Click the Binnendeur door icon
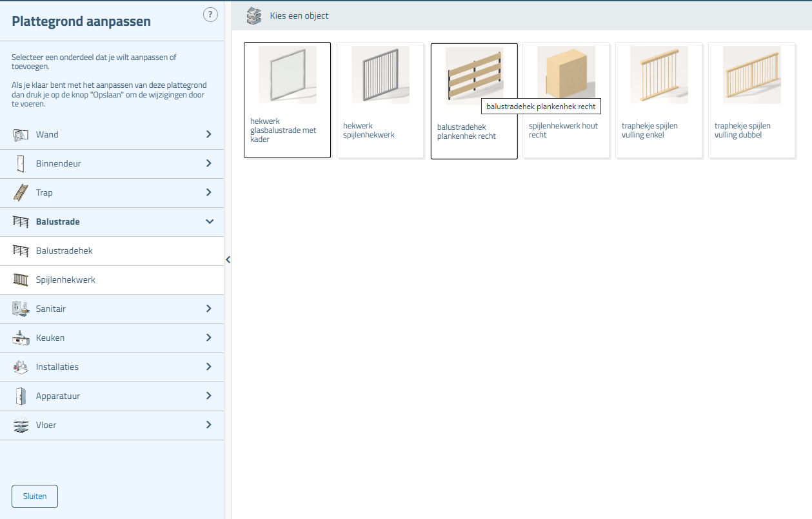Viewport: 812px width, 519px height. point(21,164)
